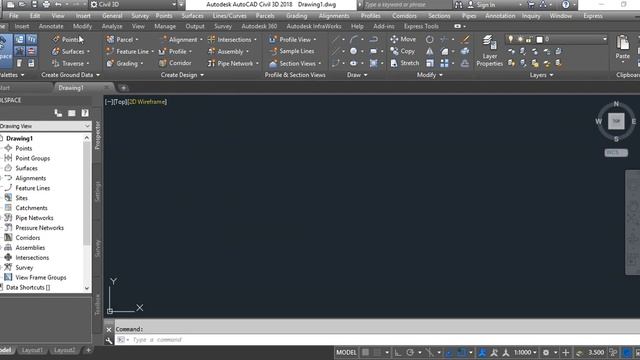Toggle MODEL space in status bar
Screen dimensions: 640x360
click(346, 352)
